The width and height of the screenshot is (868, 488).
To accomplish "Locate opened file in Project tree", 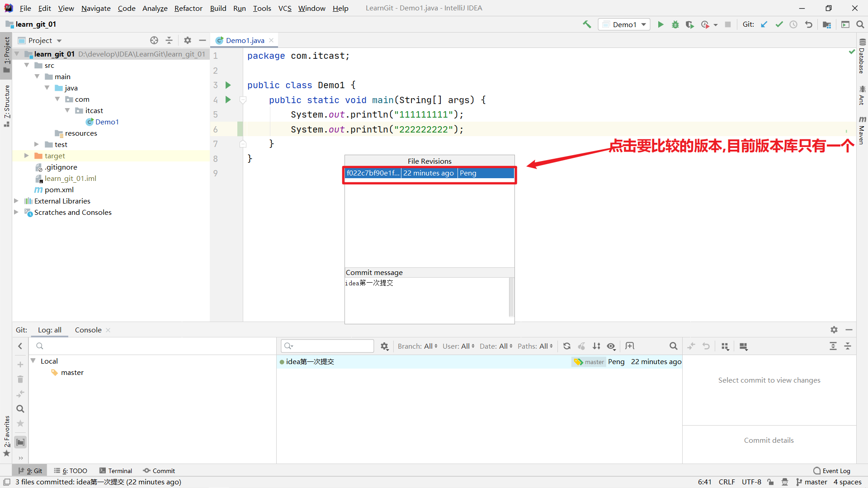I will (154, 40).
